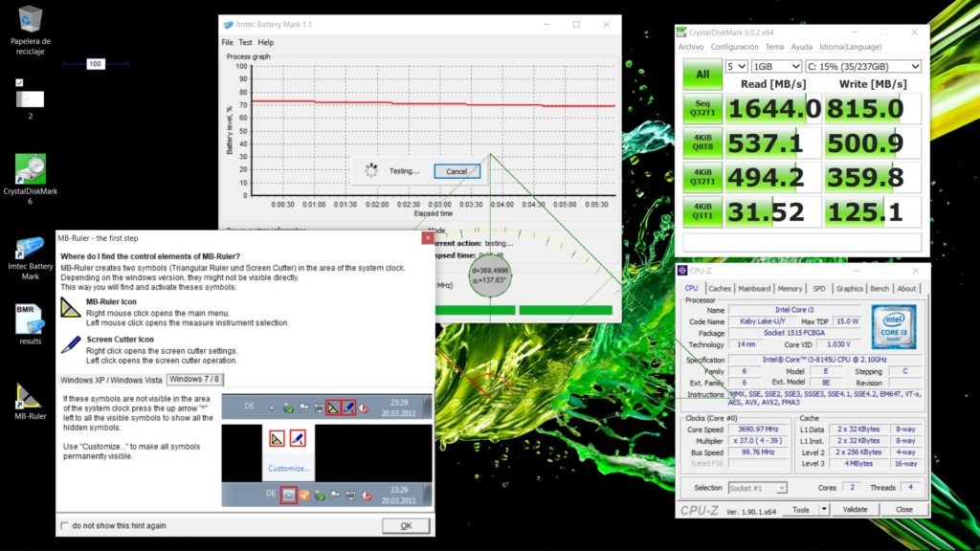
Task: Open CrystalDiskMark 6 desktop shortcut
Action: [30, 179]
